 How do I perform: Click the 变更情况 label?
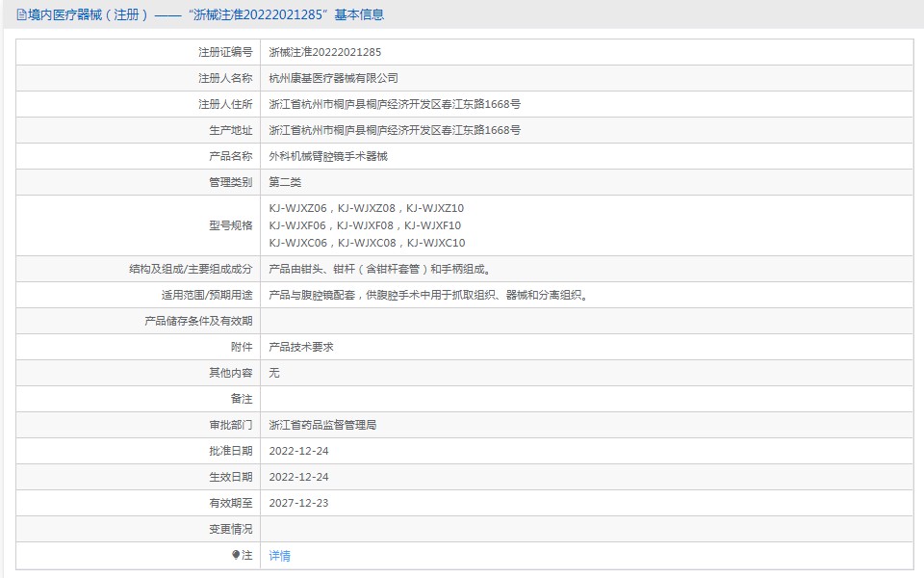point(230,529)
